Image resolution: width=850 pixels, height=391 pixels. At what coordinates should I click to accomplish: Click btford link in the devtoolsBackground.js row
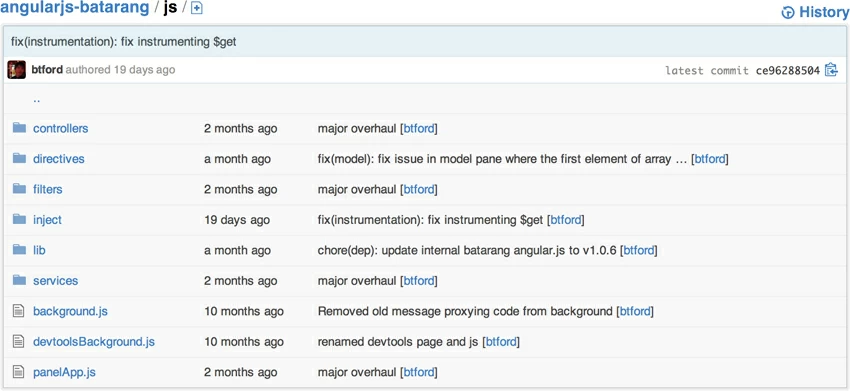tap(501, 342)
